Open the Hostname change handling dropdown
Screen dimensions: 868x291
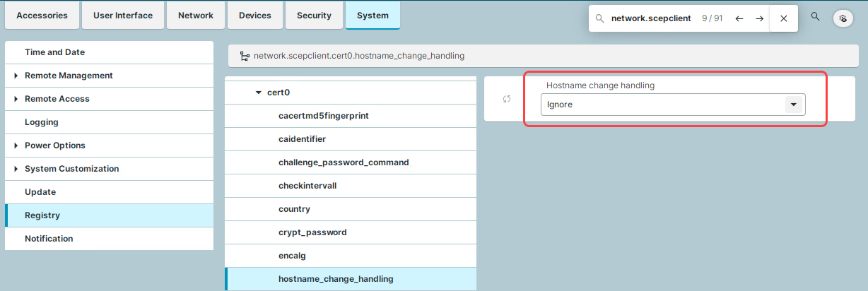793,105
